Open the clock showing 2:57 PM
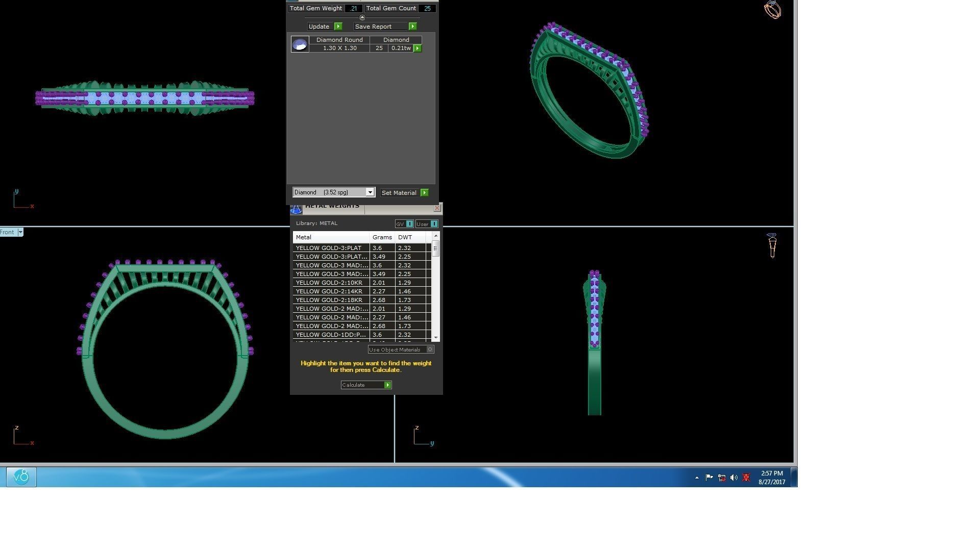Viewport: 980px width, 551px height. (x=772, y=478)
